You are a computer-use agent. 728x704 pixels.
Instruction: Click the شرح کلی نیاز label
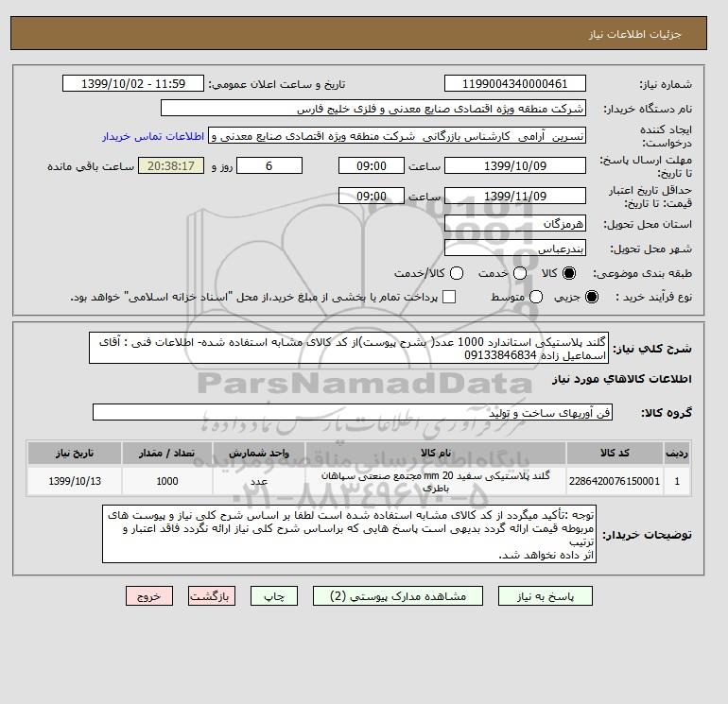(x=651, y=349)
